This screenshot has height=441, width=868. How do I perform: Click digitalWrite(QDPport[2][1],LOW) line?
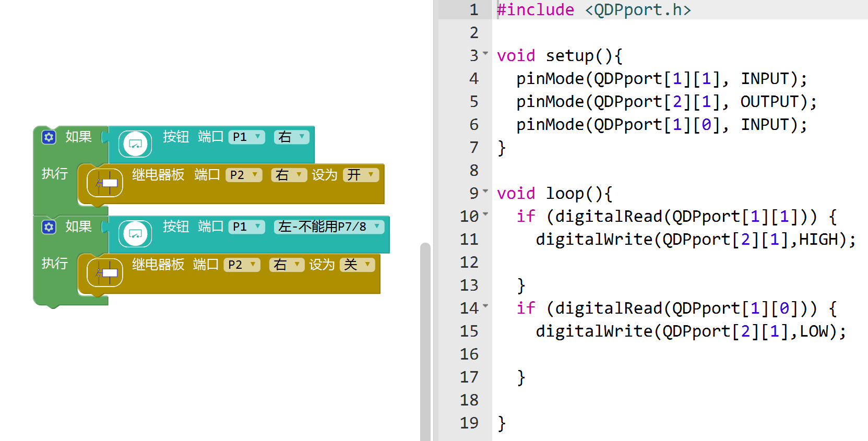(x=691, y=331)
